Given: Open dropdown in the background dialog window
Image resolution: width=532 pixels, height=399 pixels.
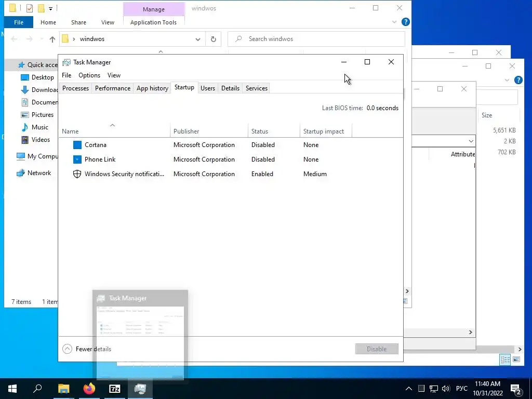Looking at the screenshot, I should point(471,141).
